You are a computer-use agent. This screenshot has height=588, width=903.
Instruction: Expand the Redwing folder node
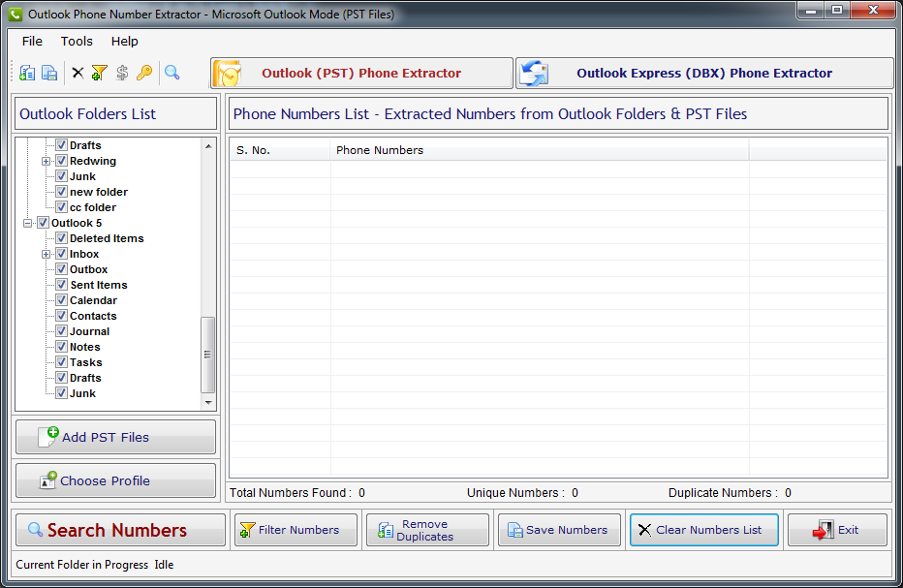[47, 161]
